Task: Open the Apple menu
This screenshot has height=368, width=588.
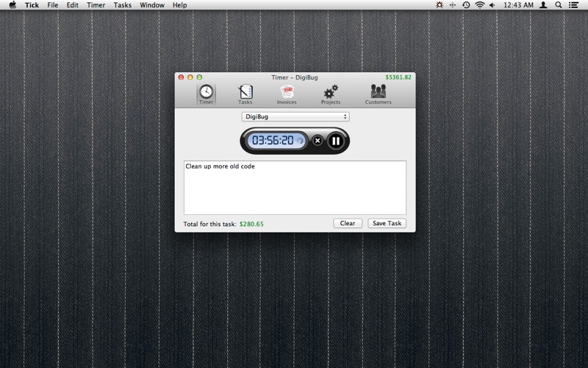Action: coord(12,5)
